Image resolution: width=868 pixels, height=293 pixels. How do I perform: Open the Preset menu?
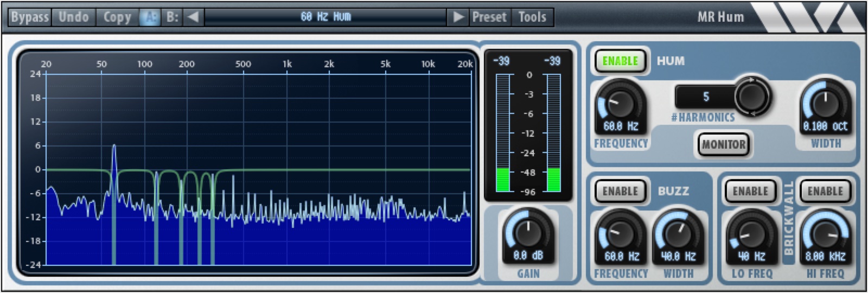(x=489, y=17)
